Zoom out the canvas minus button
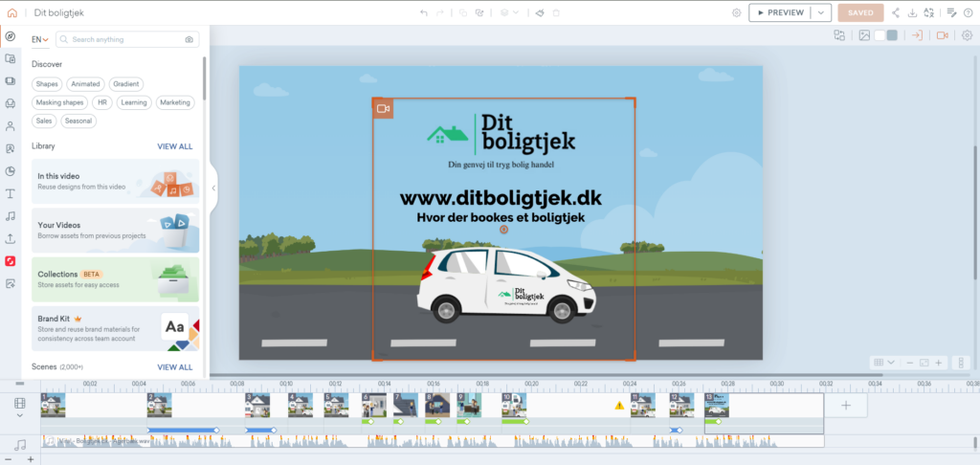 (910, 363)
